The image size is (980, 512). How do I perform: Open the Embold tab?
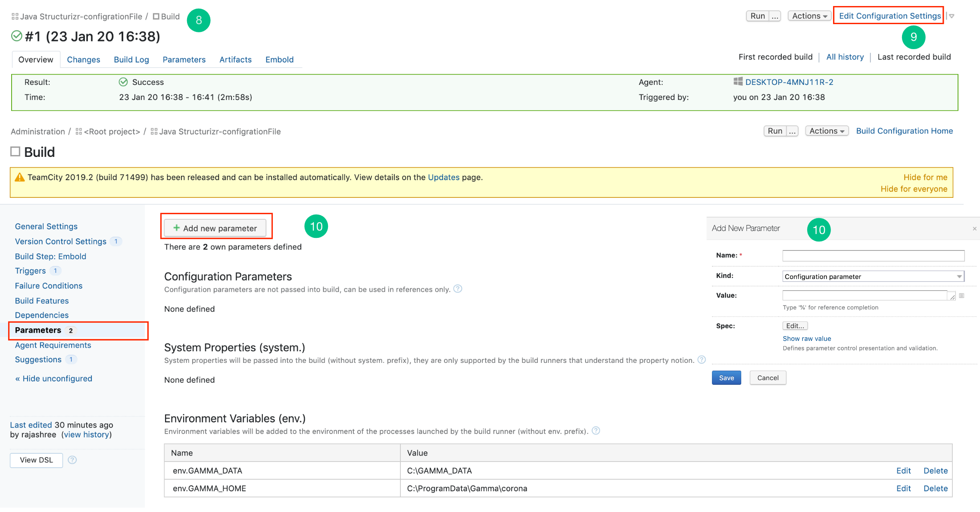pyautogui.click(x=279, y=59)
